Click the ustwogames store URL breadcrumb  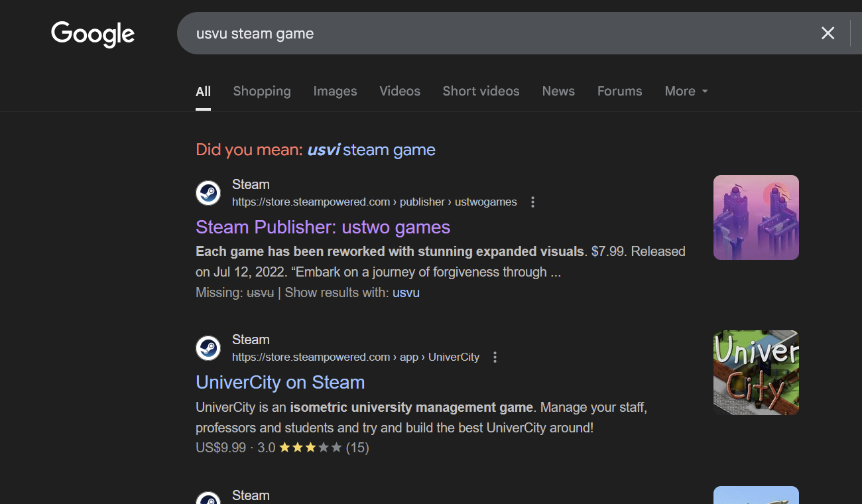(x=375, y=202)
